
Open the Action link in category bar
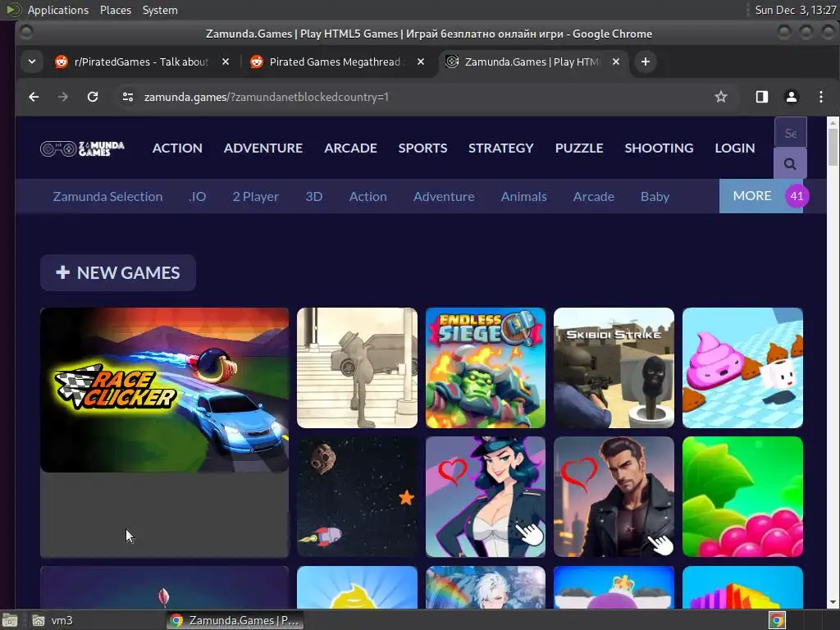(x=368, y=197)
